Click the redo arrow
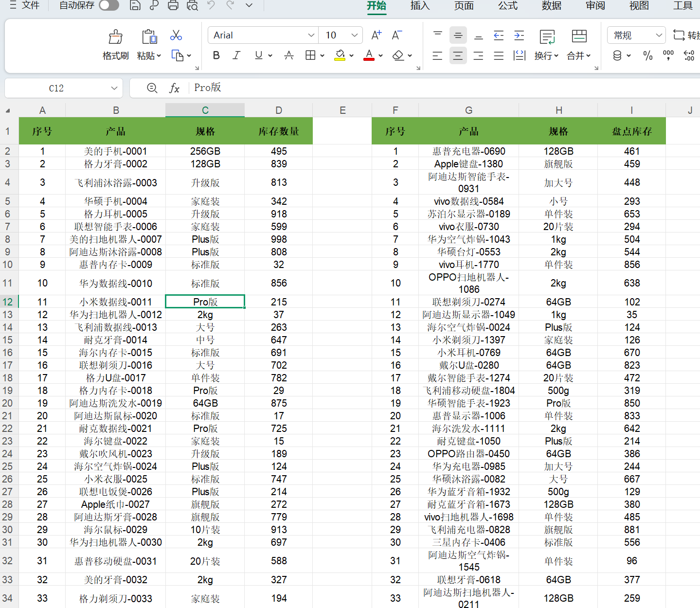This screenshot has height=608, width=700. coord(230,5)
